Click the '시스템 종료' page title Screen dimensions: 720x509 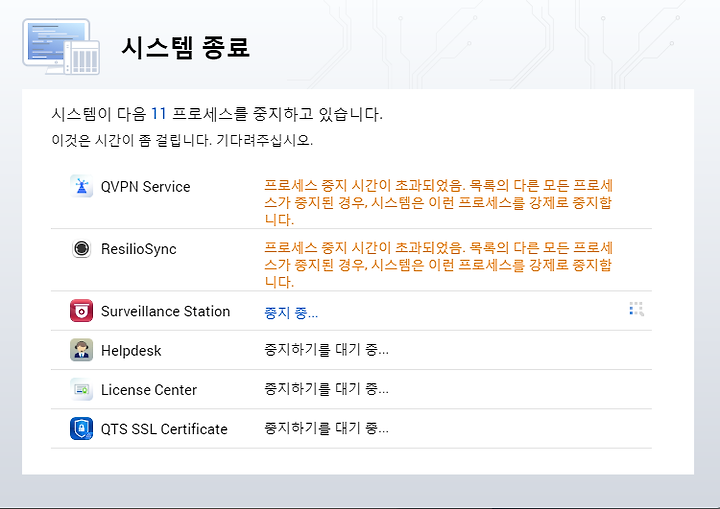click(186, 47)
